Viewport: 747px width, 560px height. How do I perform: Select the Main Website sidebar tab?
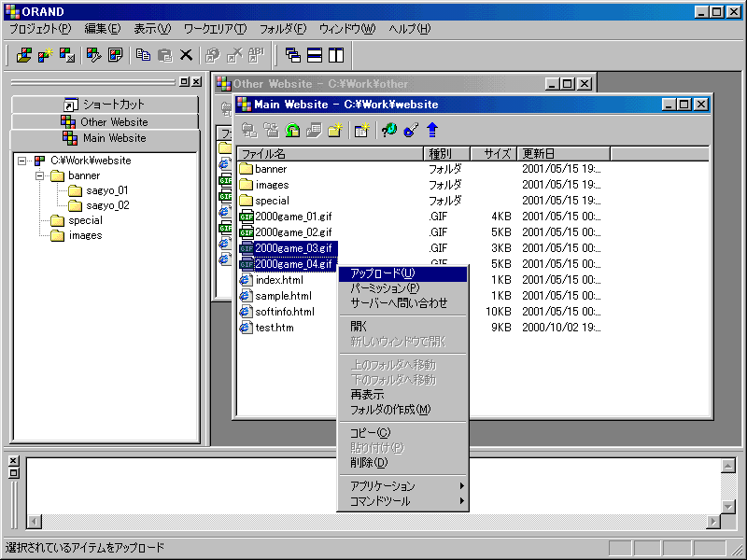pyautogui.click(x=105, y=138)
